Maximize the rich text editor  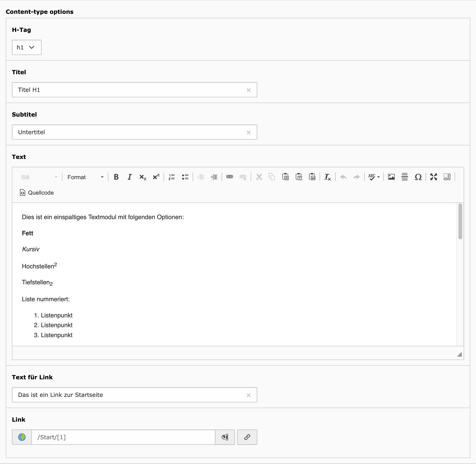(434, 177)
